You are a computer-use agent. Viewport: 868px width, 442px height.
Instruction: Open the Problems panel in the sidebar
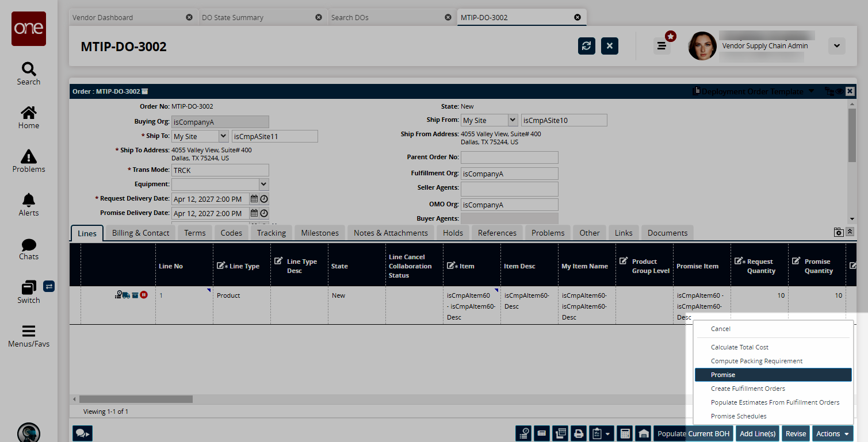28,160
